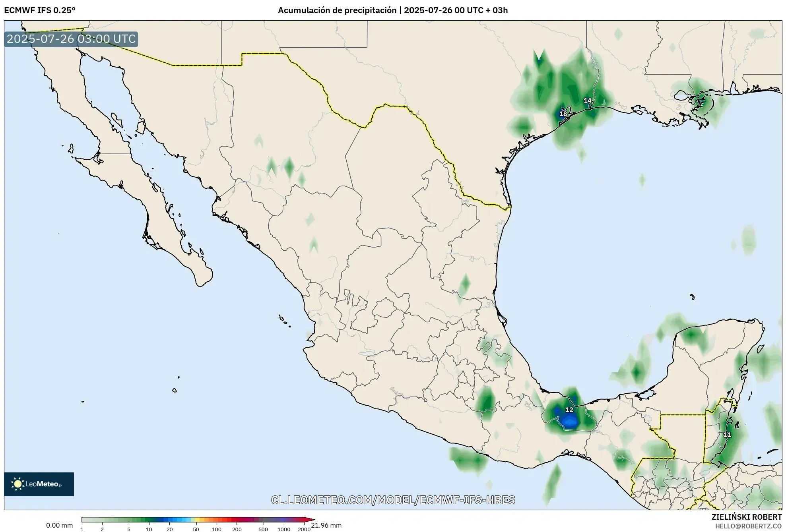
Task: Click the precipitation value 18 near Houston
Action: pos(563,114)
